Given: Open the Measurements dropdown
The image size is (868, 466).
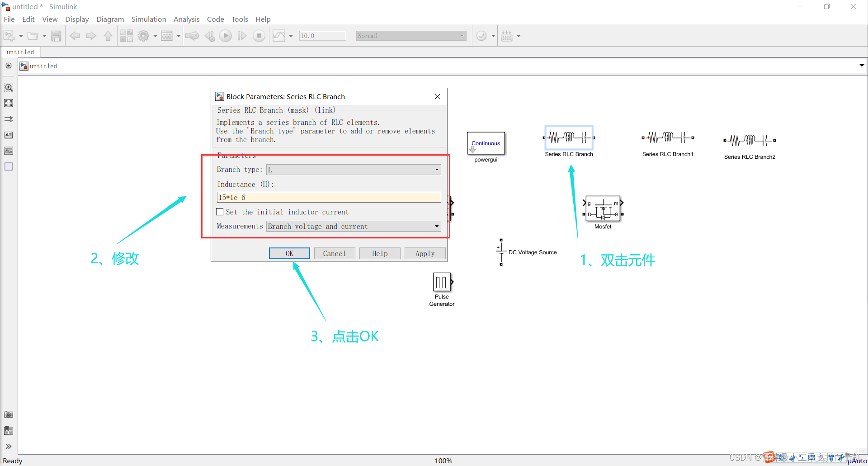Looking at the screenshot, I should coord(354,226).
